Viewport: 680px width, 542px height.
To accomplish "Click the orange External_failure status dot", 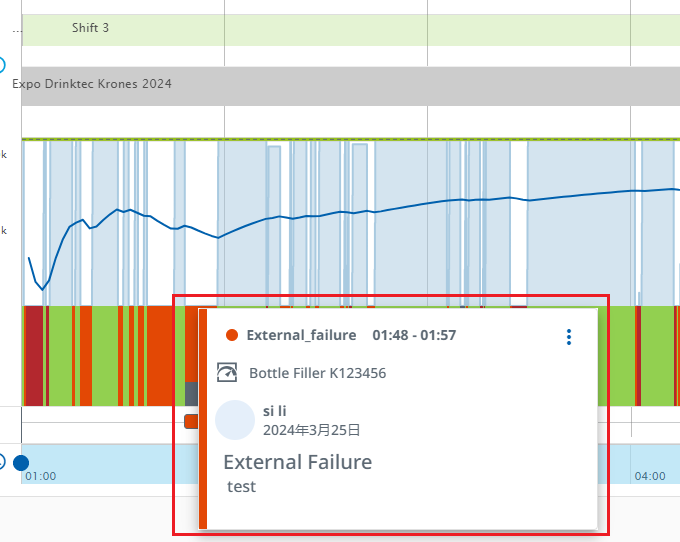I will pos(232,336).
